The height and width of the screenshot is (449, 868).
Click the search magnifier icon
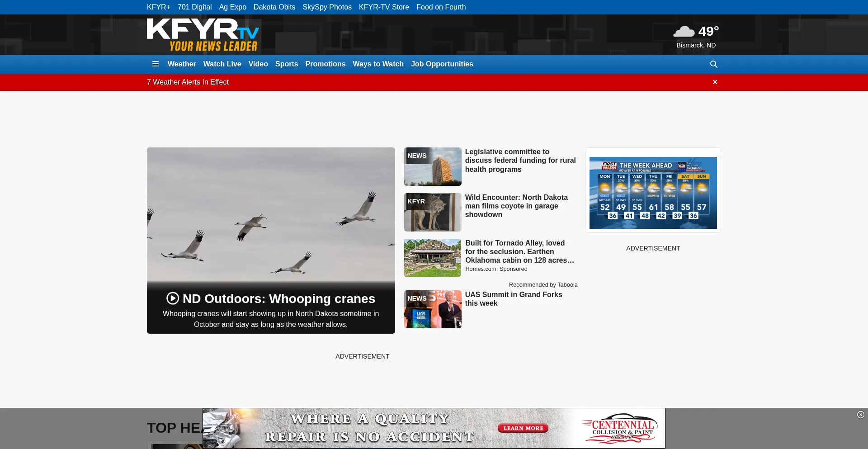click(x=713, y=64)
